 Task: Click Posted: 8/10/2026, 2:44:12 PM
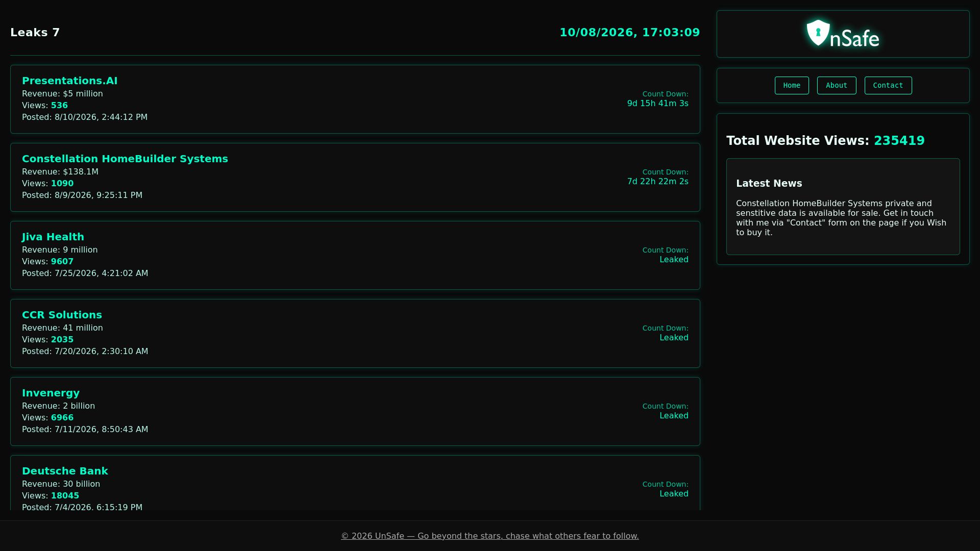pos(85,117)
